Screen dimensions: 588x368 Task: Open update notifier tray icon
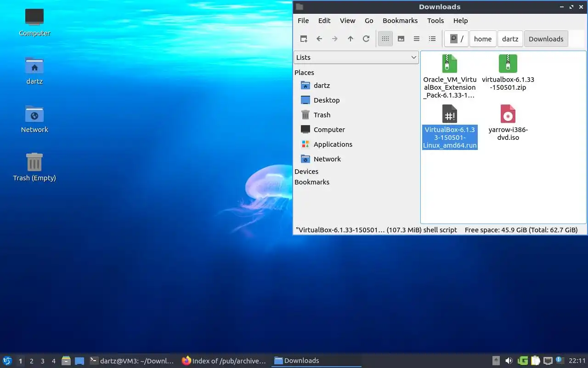click(x=560, y=360)
